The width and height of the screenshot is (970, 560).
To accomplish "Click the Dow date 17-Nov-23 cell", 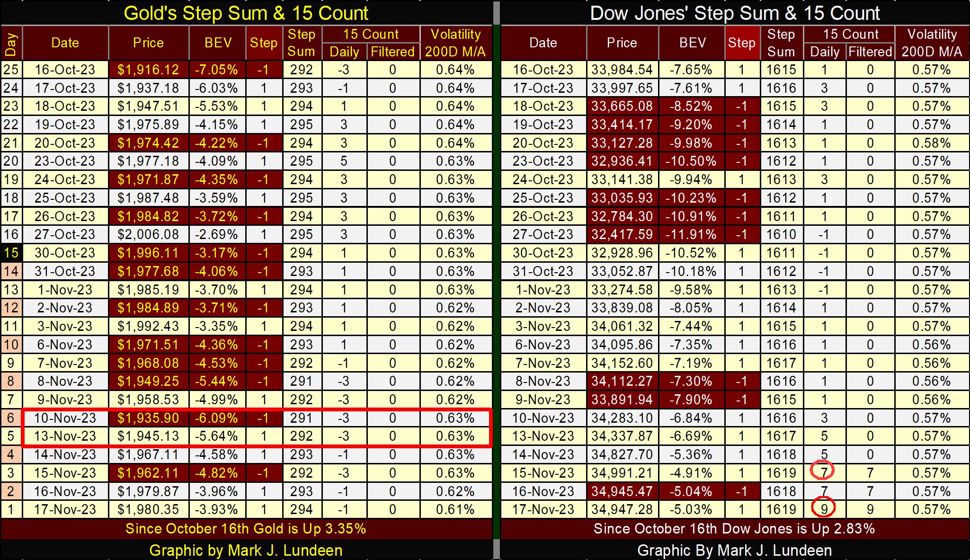I will (x=543, y=509).
